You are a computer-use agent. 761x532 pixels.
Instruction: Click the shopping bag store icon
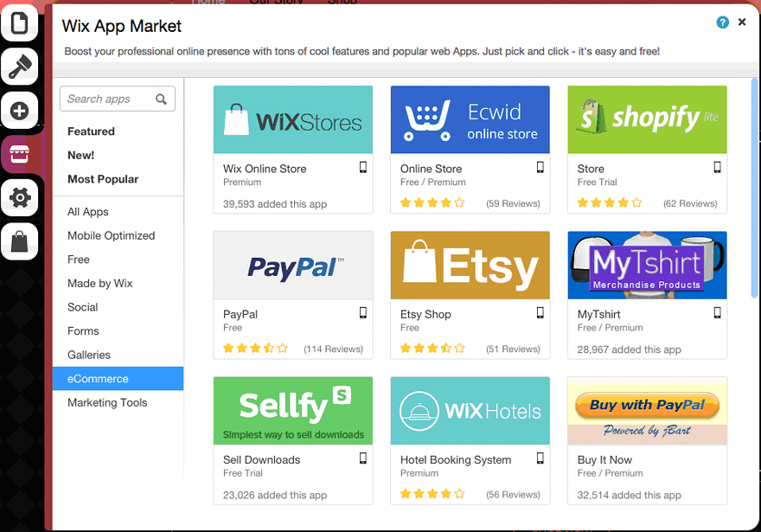19,242
